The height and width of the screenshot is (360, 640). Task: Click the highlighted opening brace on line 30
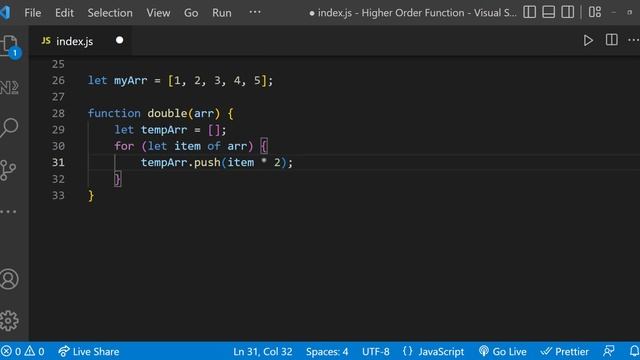pyautogui.click(x=264, y=146)
